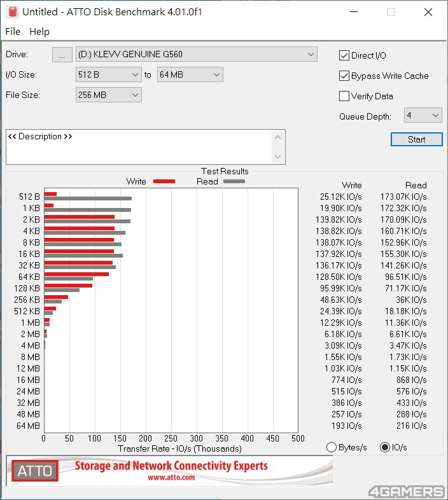Open the File menu
Screen dimensions: 448x500
(x=13, y=32)
